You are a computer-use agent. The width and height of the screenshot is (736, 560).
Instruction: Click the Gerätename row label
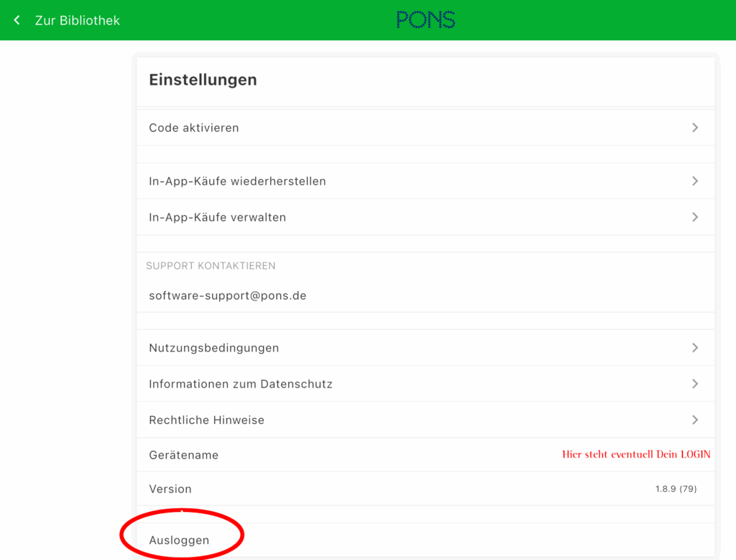click(x=183, y=455)
